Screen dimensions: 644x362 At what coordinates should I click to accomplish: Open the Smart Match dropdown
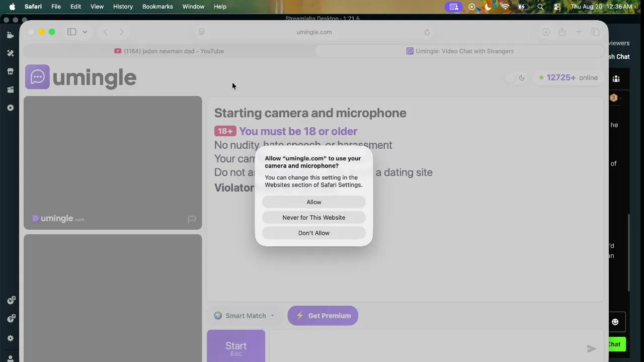[245, 316]
